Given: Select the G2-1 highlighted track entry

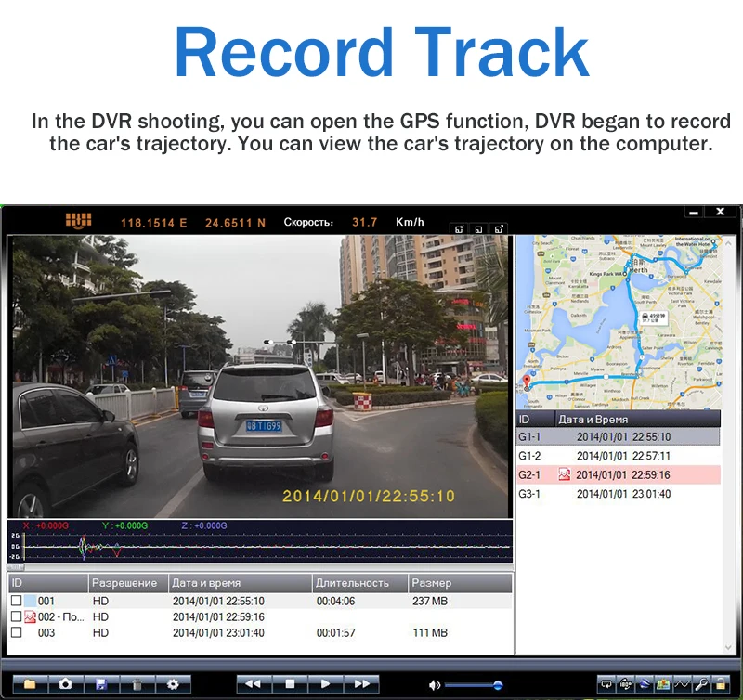Looking at the screenshot, I should coord(618,474).
